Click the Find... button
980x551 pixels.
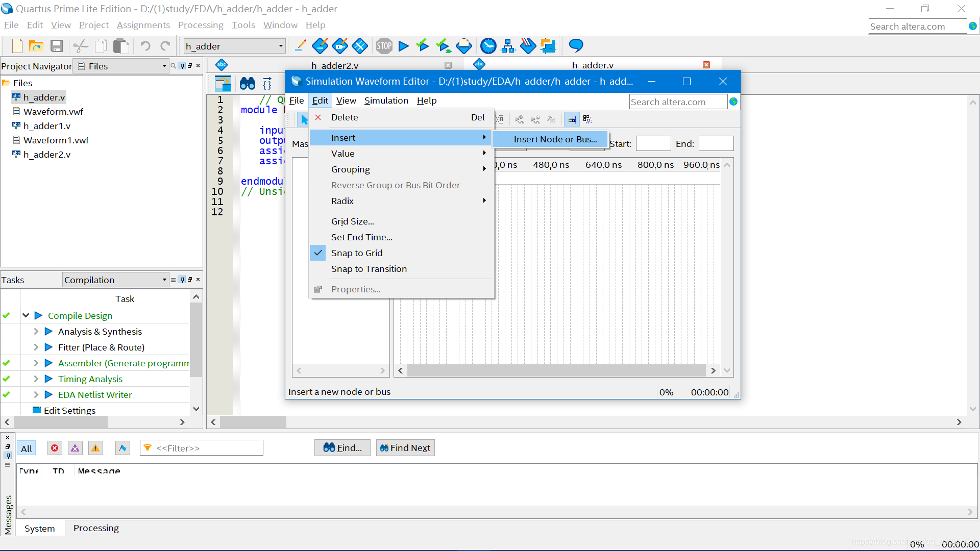coord(342,447)
